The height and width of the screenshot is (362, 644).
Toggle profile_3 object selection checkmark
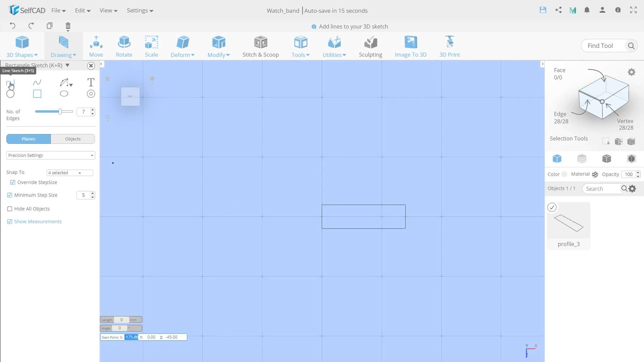[552, 207]
